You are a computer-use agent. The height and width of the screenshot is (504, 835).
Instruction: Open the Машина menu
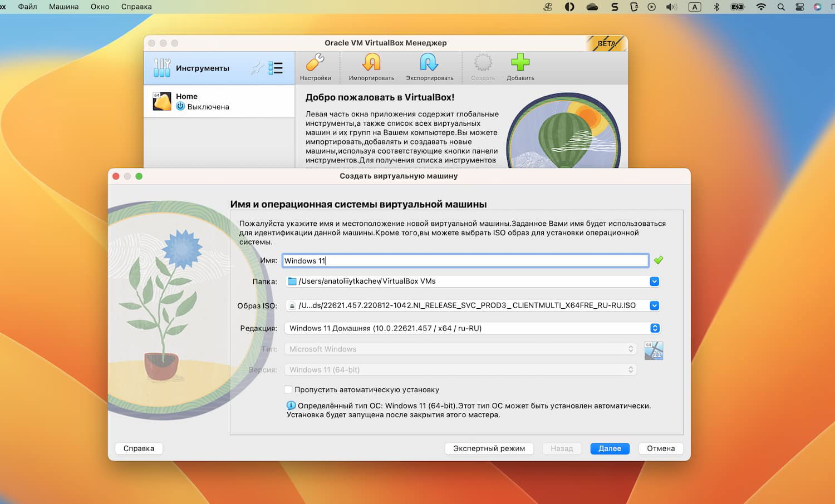[64, 7]
